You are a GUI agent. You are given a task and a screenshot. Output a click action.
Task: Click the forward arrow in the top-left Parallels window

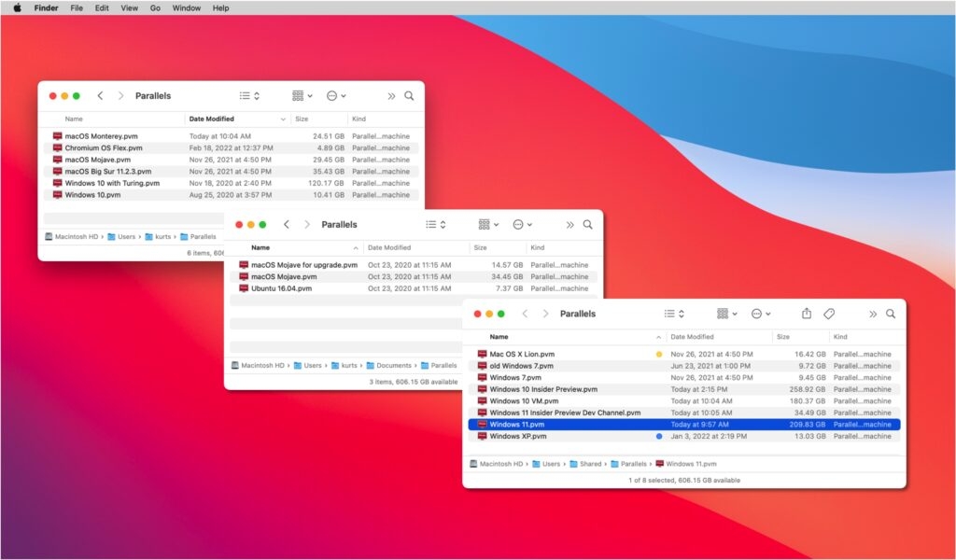(121, 95)
